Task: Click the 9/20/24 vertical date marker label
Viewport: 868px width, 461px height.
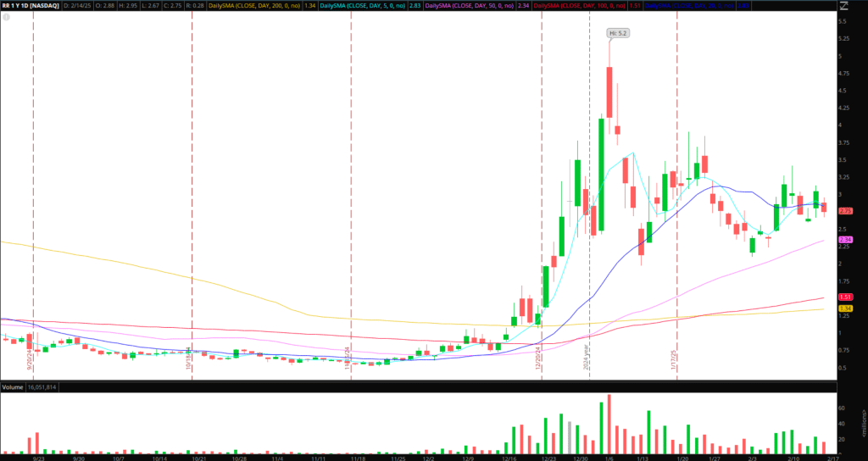Action: (x=30, y=359)
